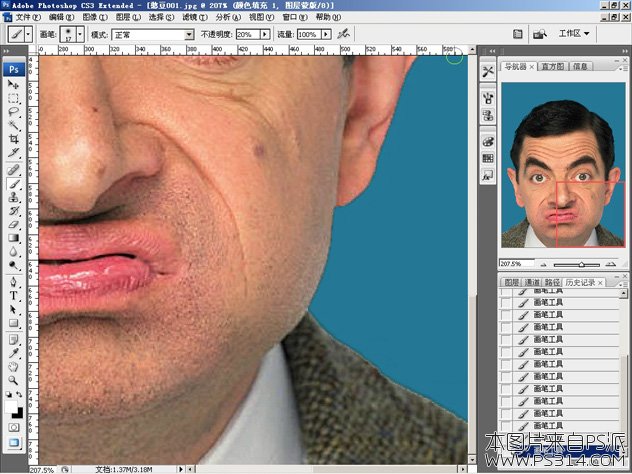
Task: Select the History Brush tool
Action: pyautogui.click(x=14, y=211)
